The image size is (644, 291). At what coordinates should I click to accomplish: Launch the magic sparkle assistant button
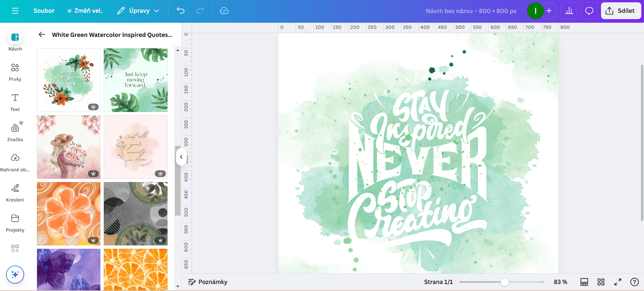coord(15,275)
